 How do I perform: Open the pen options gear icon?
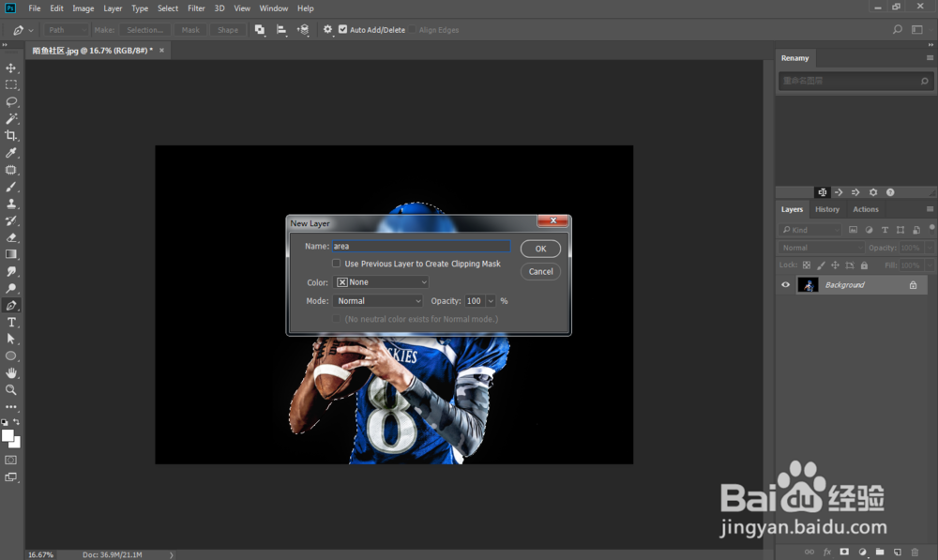tap(327, 29)
